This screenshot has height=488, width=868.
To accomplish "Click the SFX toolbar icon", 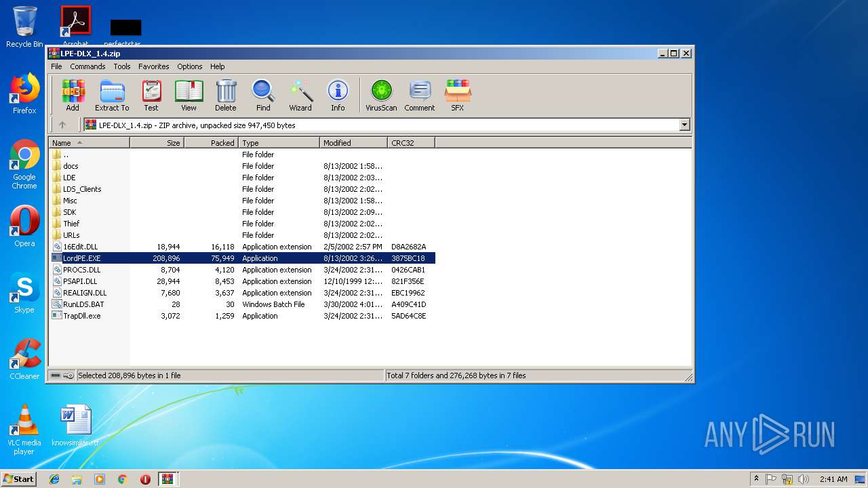I will [x=458, y=95].
